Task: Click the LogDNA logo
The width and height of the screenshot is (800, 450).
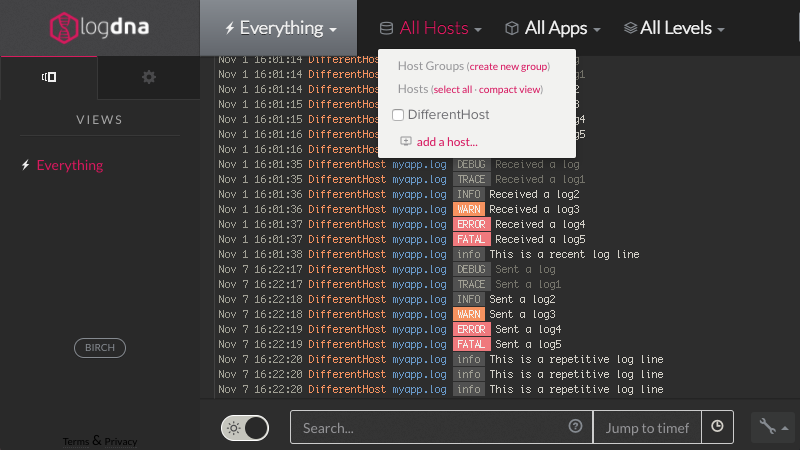Action: pyautogui.click(x=99, y=28)
